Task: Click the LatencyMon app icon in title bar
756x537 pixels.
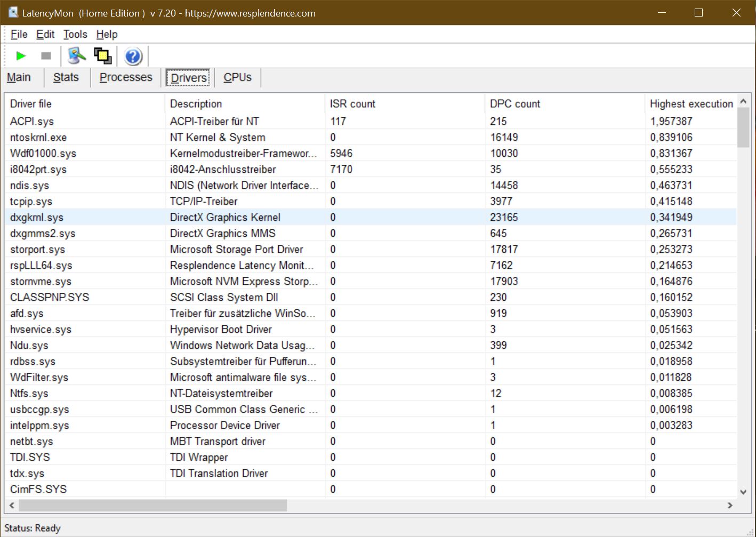Action: 13,13
